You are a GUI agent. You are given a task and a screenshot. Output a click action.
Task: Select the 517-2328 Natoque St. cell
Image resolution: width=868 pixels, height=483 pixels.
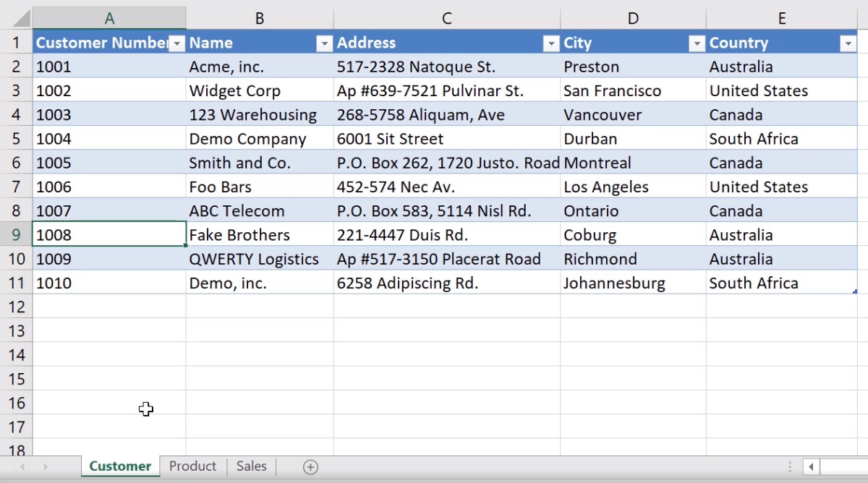(x=447, y=67)
